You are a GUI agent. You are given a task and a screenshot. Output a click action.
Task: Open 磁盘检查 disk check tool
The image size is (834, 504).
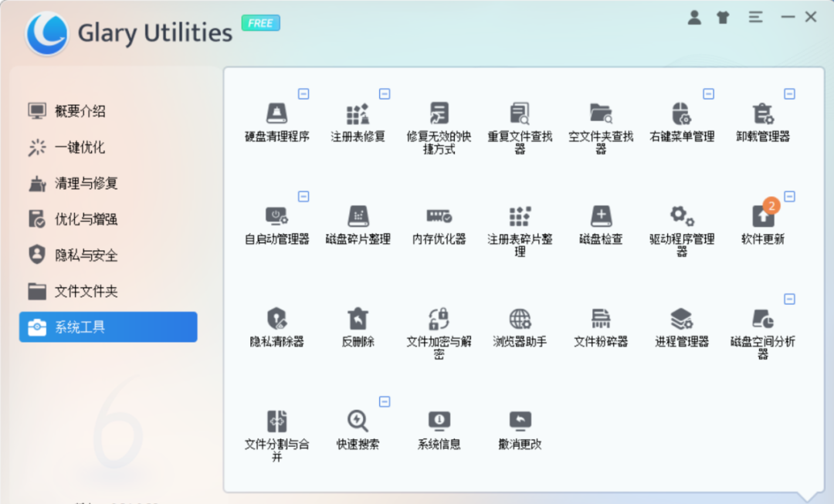601,225
